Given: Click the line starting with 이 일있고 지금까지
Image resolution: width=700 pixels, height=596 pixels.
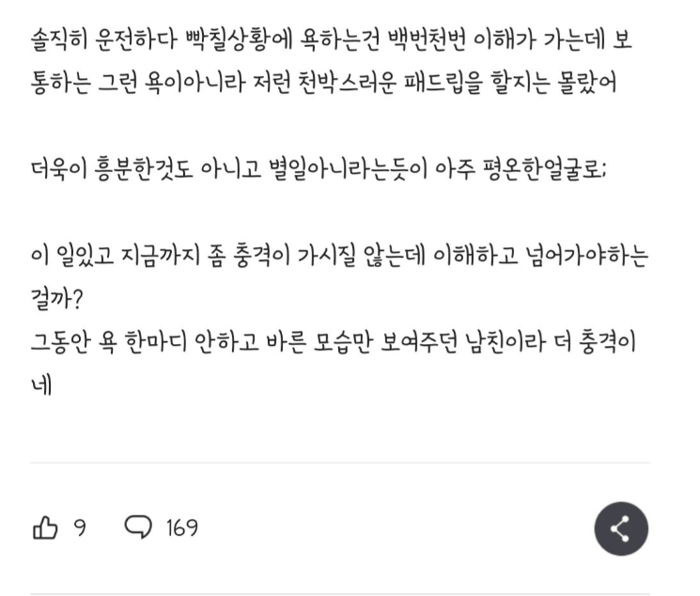Looking at the screenshot, I should [x=339, y=257].
